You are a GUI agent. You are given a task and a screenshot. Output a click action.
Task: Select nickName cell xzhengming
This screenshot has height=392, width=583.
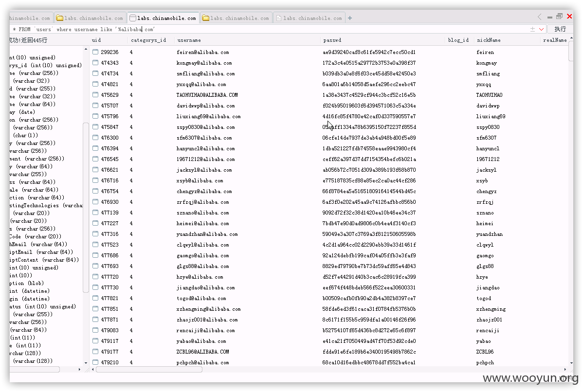point(491,309)
